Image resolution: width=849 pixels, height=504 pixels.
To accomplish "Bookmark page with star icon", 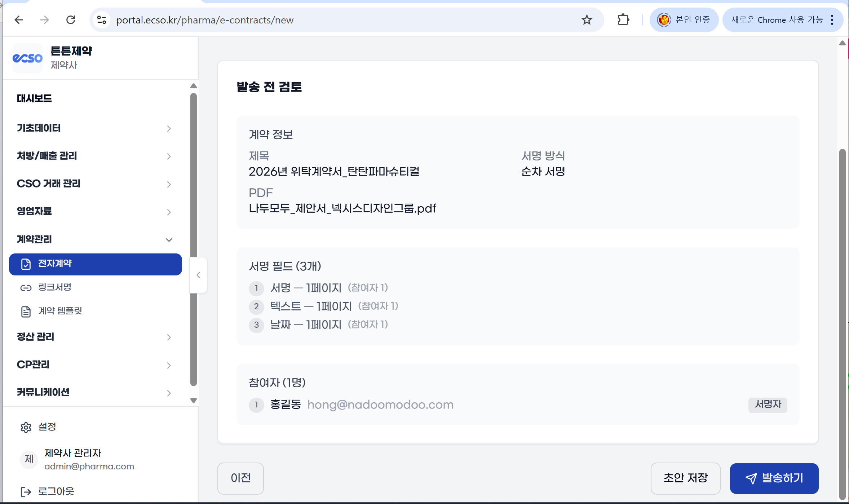I will (x=587, y=20).
